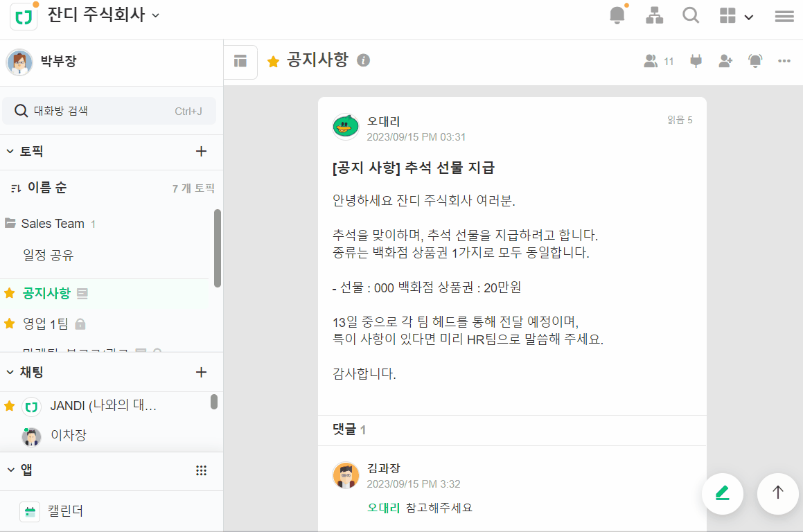Invite member with add-person icon
Image resolution: width=803 pixels, height=532 pixels.
click(x=725, y=62)
